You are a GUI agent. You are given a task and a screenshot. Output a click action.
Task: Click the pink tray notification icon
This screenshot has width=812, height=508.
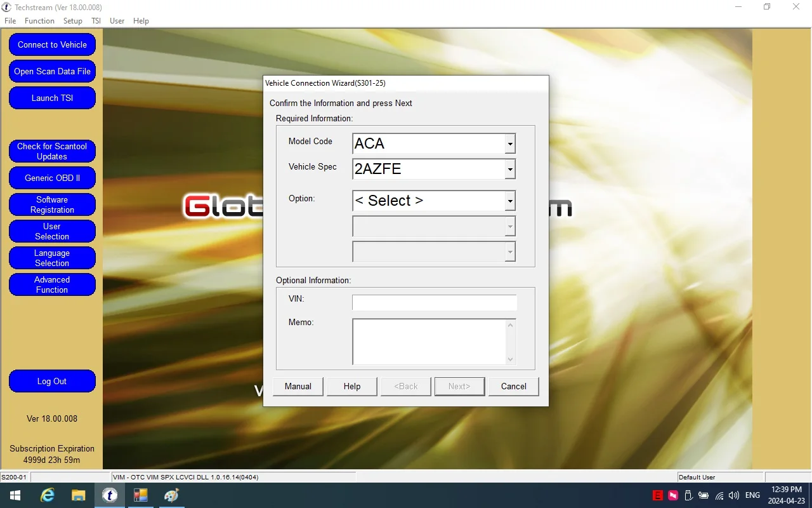pos(673,495)
